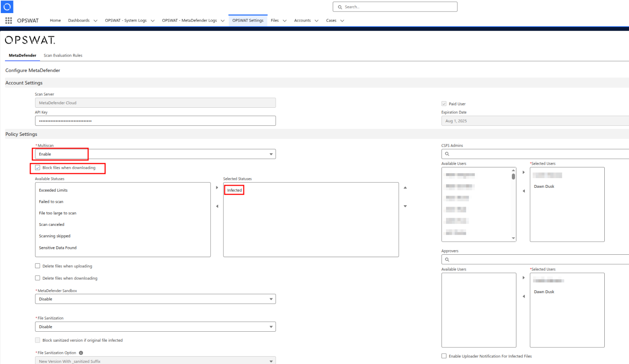Move selected status down with down arrow

tap(405, 206)
